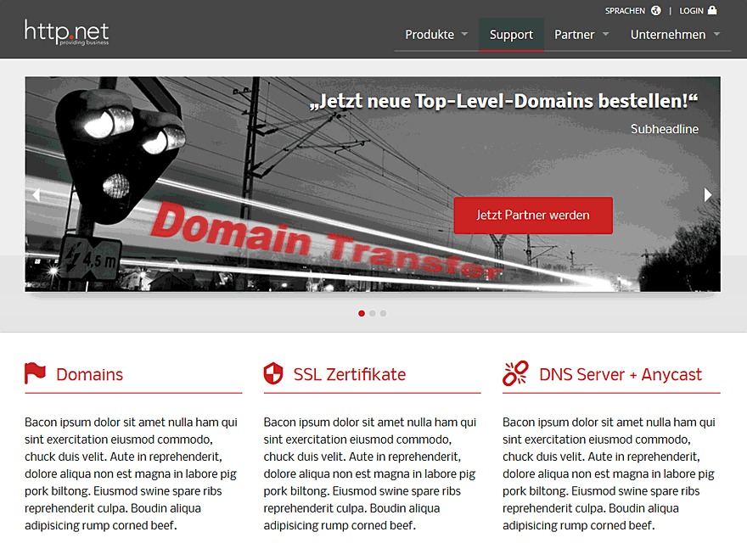Go to previous slide with left arrow
Image resolution: width=747 pixels, height=560 pixels.
point(36,195)
